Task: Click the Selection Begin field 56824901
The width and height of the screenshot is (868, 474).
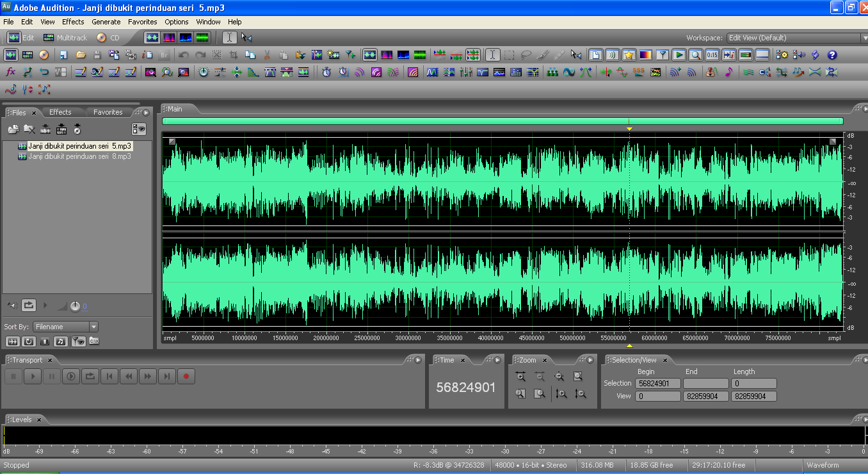Action: click(x=658, y=384)
